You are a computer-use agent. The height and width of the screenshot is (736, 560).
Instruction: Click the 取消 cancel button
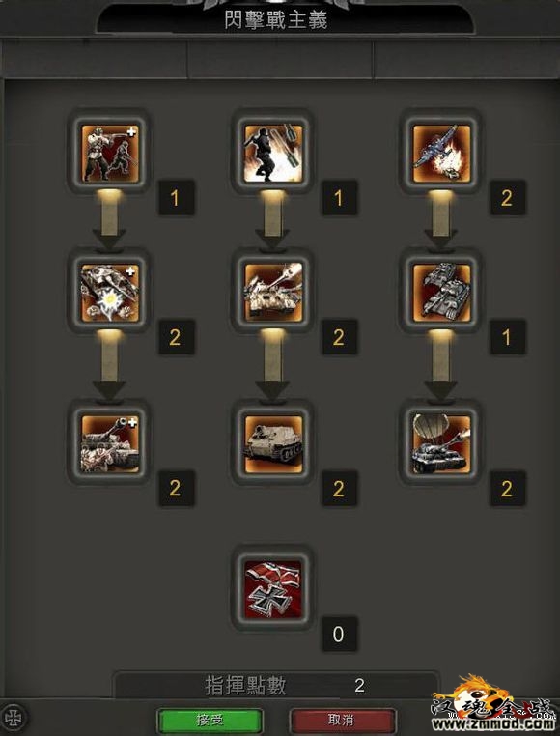tap(341, 721)
